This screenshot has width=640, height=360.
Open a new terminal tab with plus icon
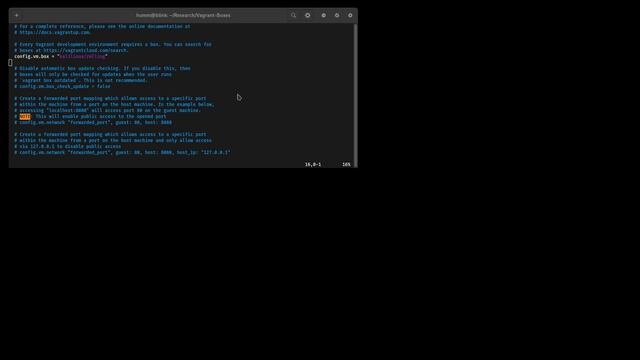(17, 16)
